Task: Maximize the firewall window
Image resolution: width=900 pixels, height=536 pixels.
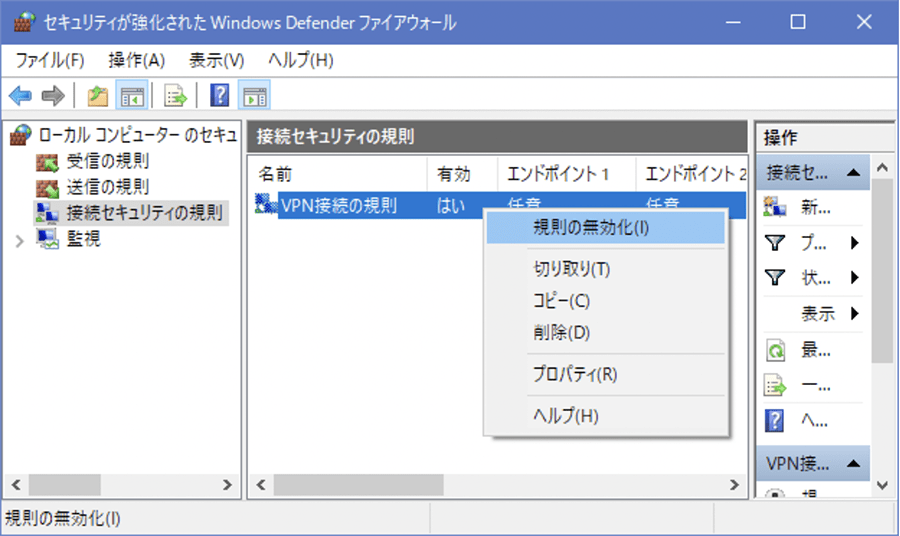Action: click(x=798, y=22)
